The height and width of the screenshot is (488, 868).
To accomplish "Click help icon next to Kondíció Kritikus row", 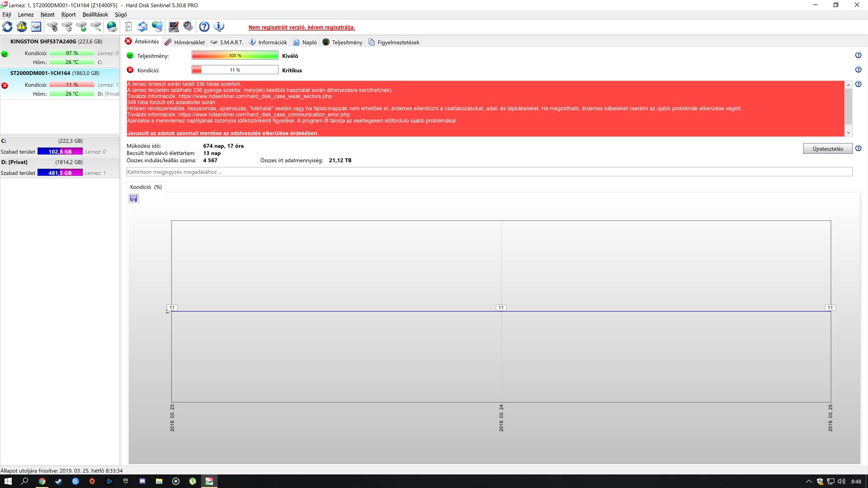I will coord(858,70).
